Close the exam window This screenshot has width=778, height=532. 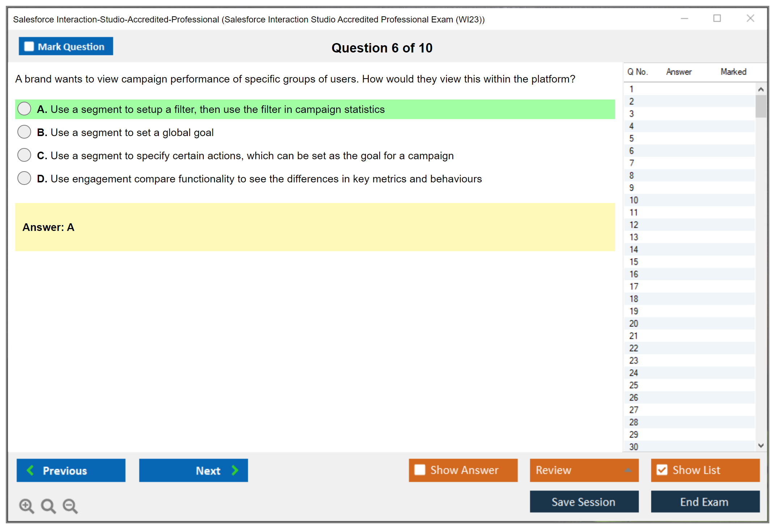tap(750, 18)
